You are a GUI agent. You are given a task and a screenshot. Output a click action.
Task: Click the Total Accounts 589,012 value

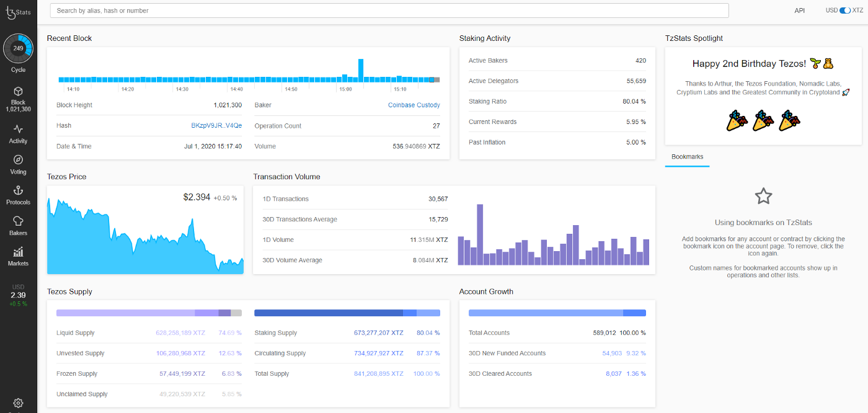click(604, 333)
